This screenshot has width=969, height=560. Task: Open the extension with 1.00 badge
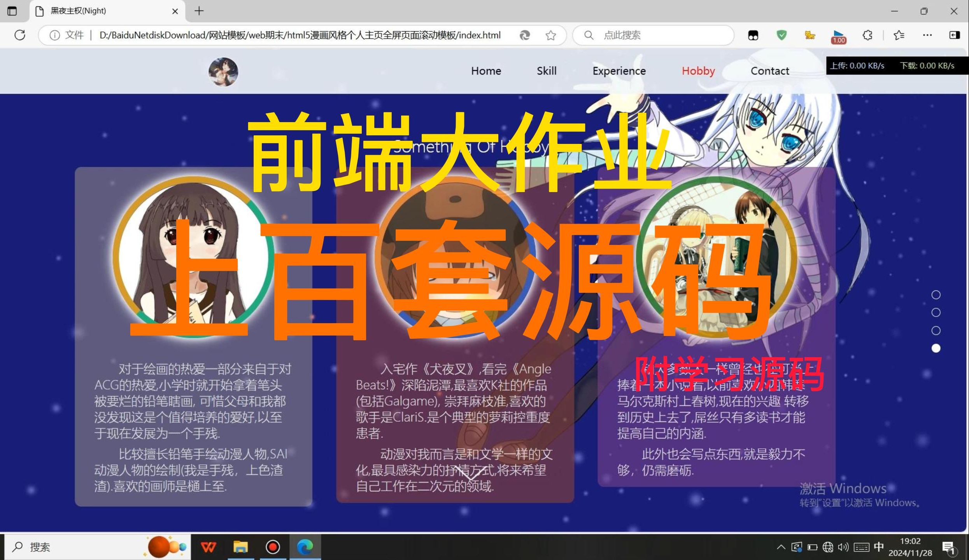click(x=839, y=37)
